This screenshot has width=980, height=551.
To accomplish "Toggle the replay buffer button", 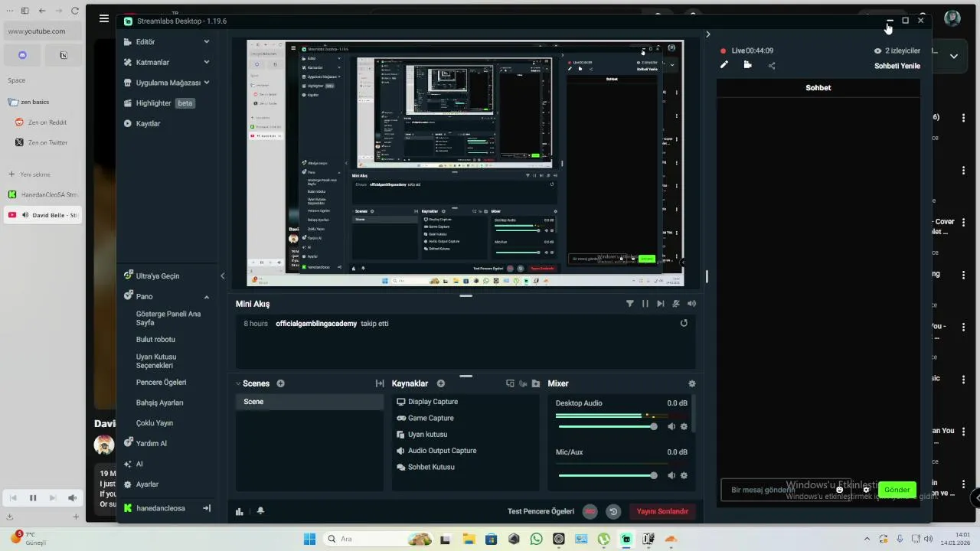I will pos(612,511).
